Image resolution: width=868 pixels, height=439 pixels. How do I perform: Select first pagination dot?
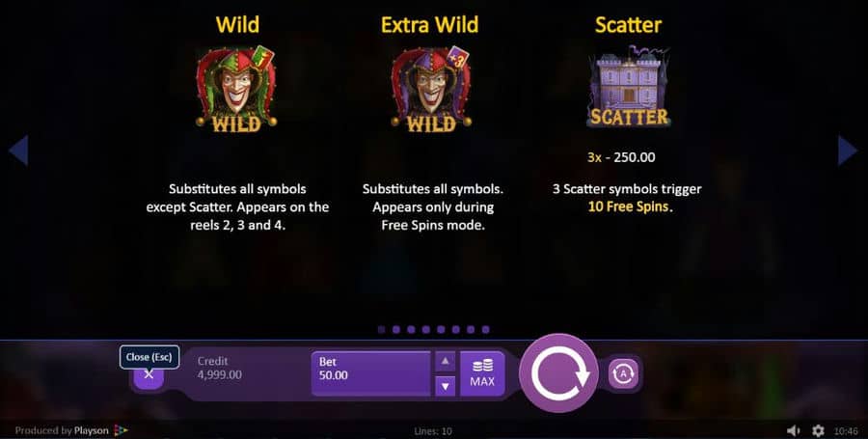[x=381, y=329]
